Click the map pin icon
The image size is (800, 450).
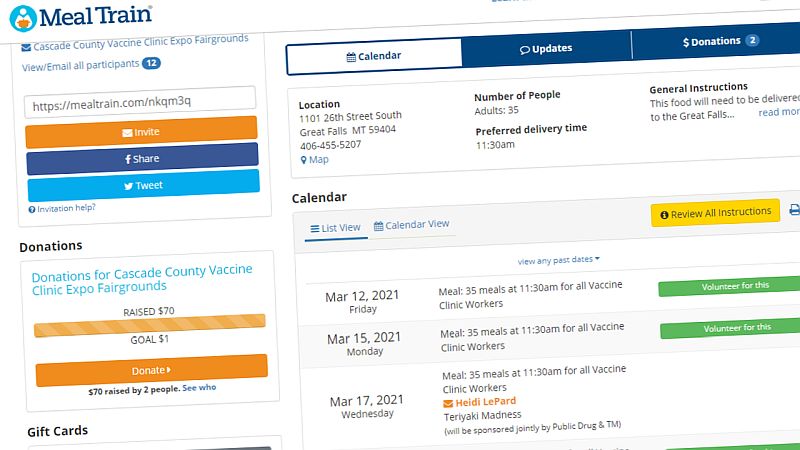[x=304, y=160]
